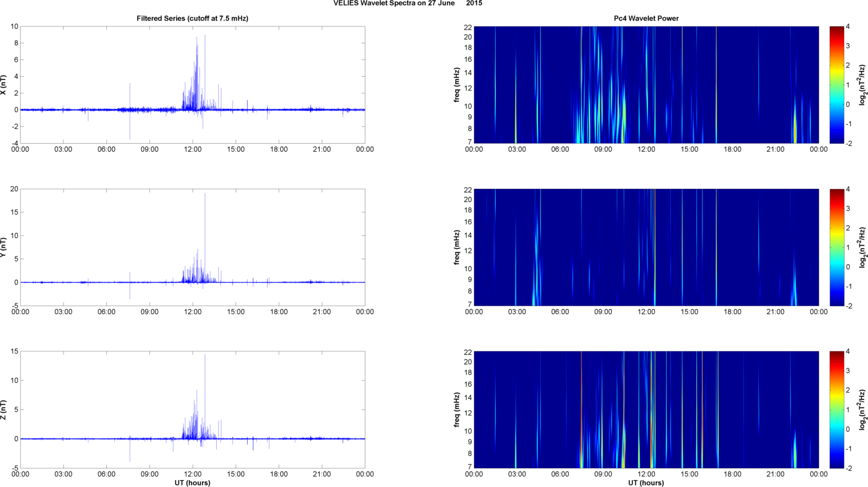Click the 'freq (mHz)' label of the bottom wavelet plot

tap(457, 410)
